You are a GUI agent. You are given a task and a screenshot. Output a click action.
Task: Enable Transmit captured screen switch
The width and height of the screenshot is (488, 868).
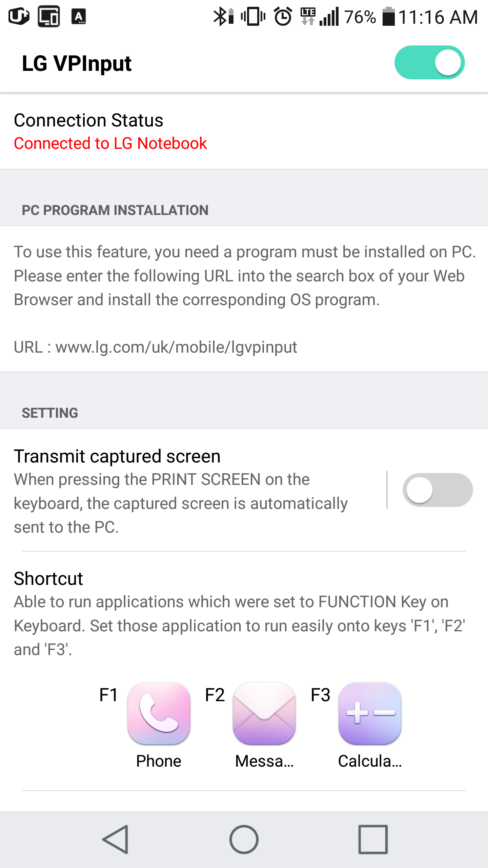438,490
